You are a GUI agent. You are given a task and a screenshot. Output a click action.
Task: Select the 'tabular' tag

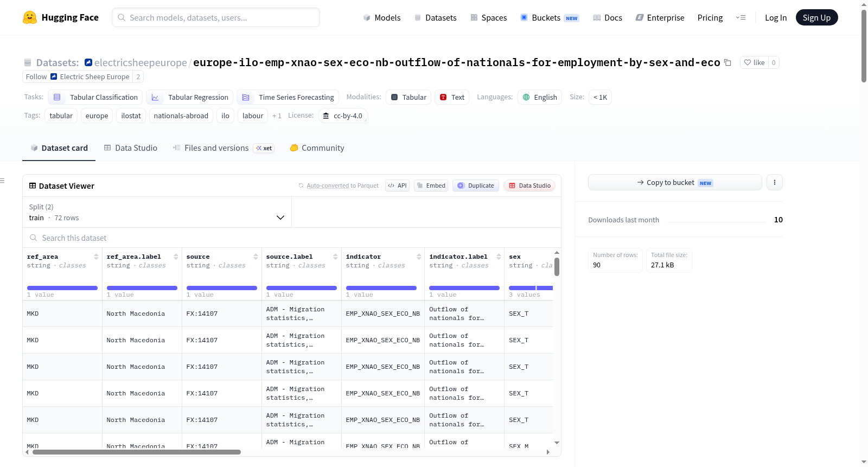[61, 116]
